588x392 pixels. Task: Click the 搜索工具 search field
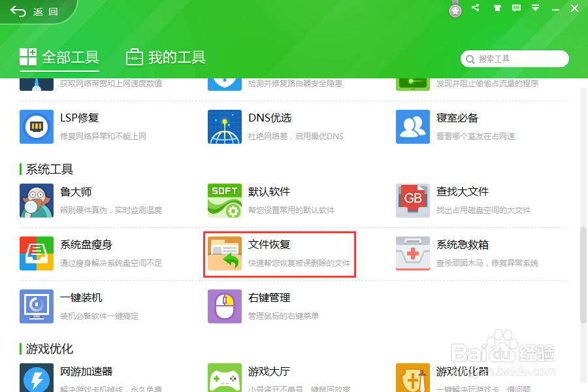pos(515,59)
